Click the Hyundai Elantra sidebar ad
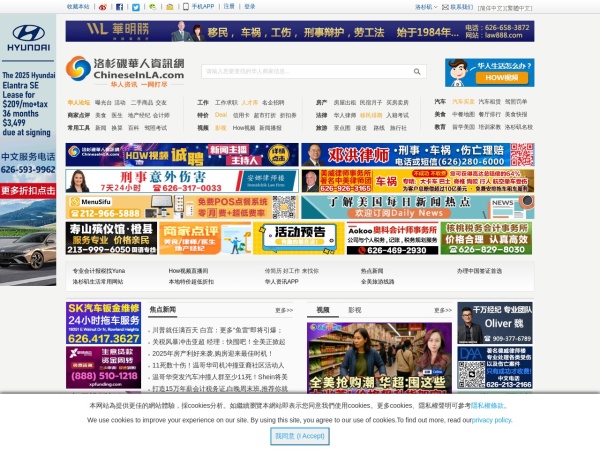The height and width of the screenshot is (450, 600). (28, 150)
